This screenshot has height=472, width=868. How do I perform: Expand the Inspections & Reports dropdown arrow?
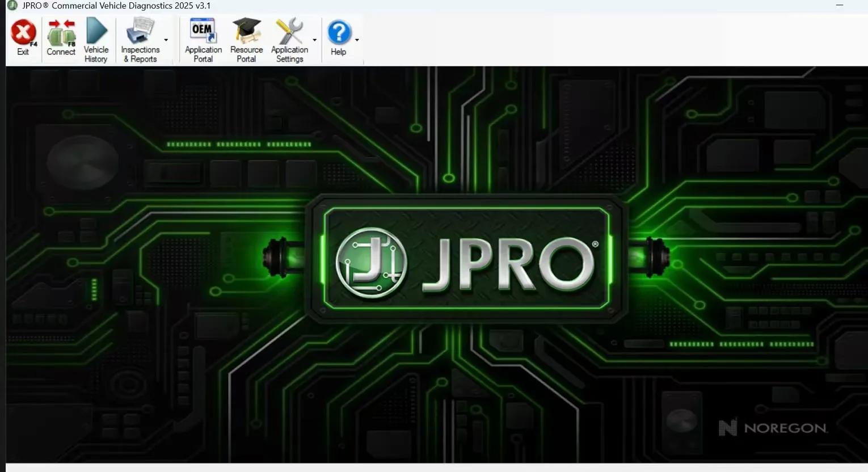click(166, 40)
